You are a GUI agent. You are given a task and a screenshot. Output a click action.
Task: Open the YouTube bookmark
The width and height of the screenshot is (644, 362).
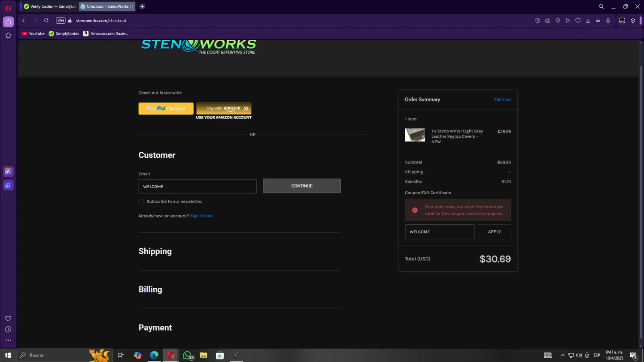pyautogui.click(x=33, y=33)
